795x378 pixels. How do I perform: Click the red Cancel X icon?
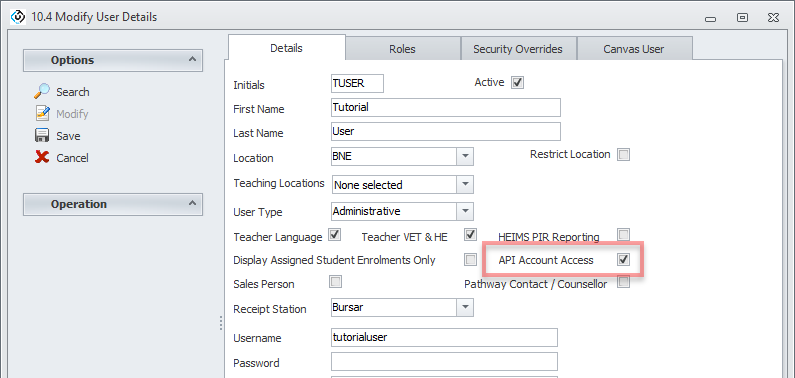pos(42,158)
